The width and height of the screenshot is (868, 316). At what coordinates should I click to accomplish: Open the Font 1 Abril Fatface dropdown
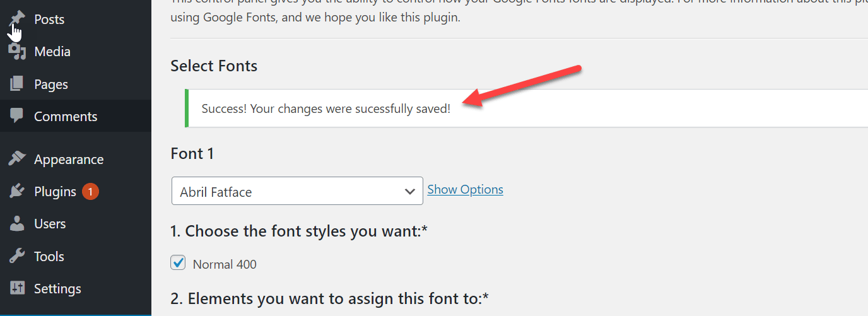(297, 191)
